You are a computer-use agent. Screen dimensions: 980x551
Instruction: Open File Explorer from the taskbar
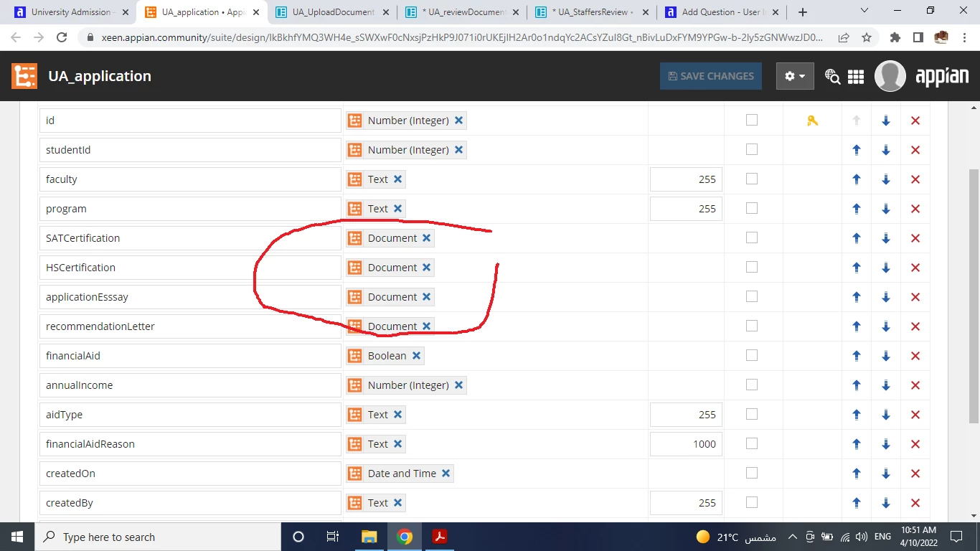pyautogui.click(x=369, y=537)
